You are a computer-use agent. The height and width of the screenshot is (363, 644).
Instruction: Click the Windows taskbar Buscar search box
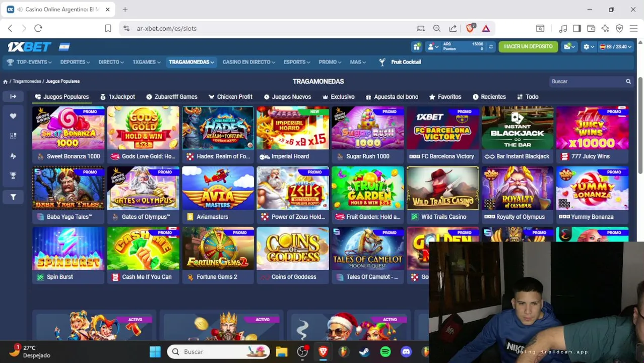[x=218, y=351]
